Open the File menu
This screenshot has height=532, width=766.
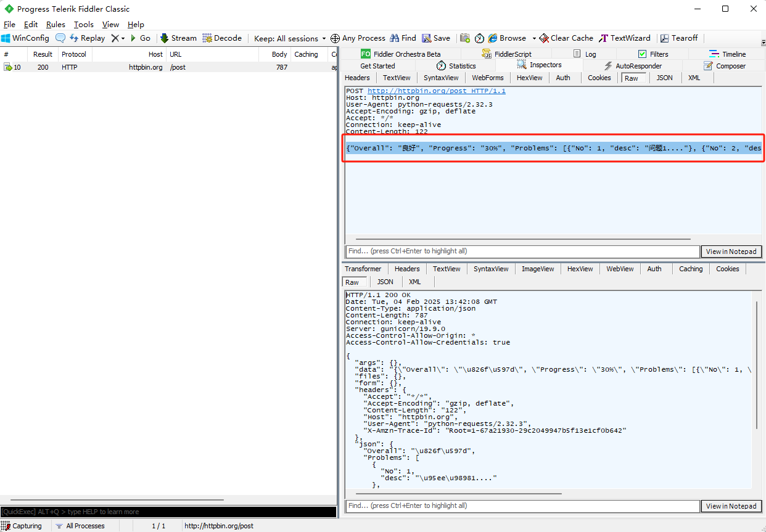[9, 25]
